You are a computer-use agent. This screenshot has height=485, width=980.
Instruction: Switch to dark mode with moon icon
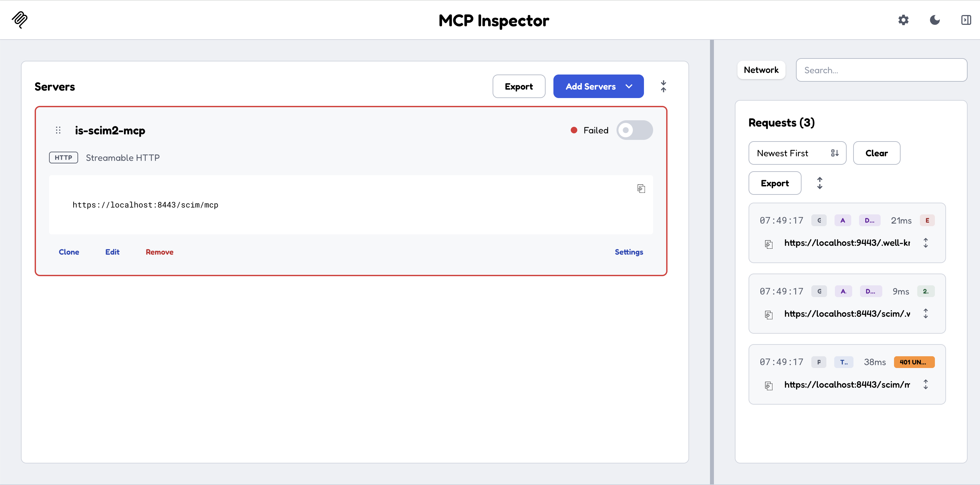pyautogui.click(x=935, y=20)
